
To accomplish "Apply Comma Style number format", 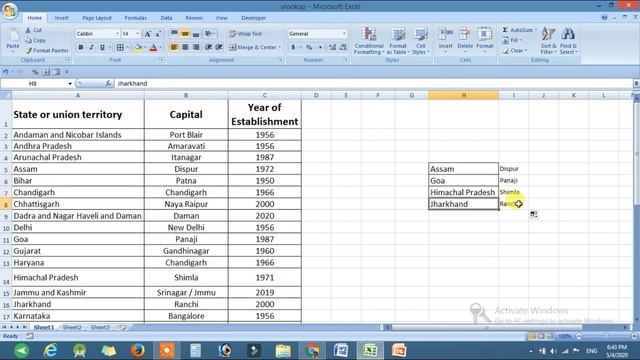I will [320, 48].
